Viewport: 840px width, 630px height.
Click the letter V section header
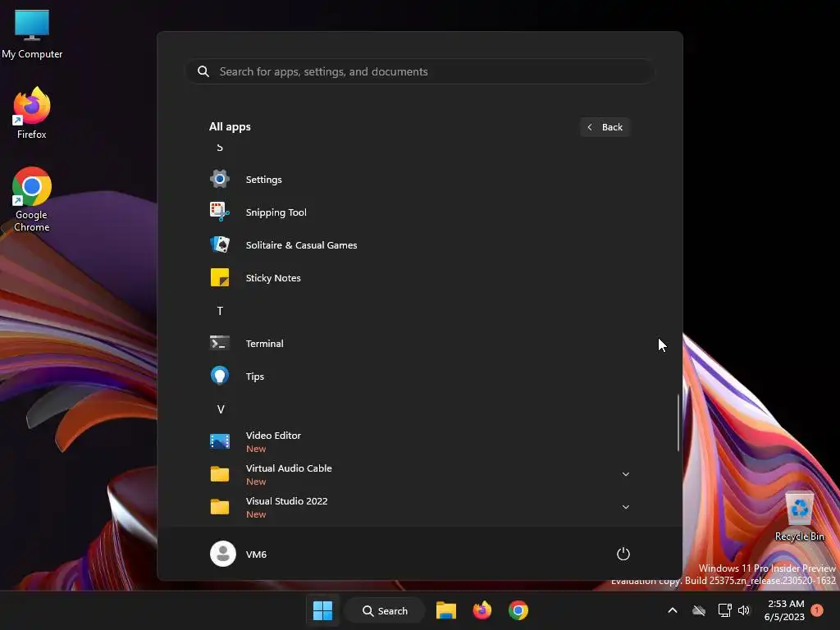pyautogui.click(x=220, y=409)
